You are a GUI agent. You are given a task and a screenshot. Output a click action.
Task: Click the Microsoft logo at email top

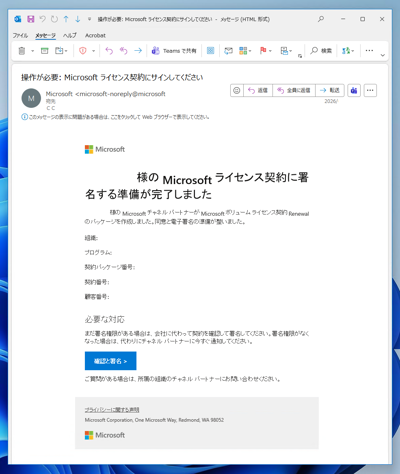tap(105, 149)
